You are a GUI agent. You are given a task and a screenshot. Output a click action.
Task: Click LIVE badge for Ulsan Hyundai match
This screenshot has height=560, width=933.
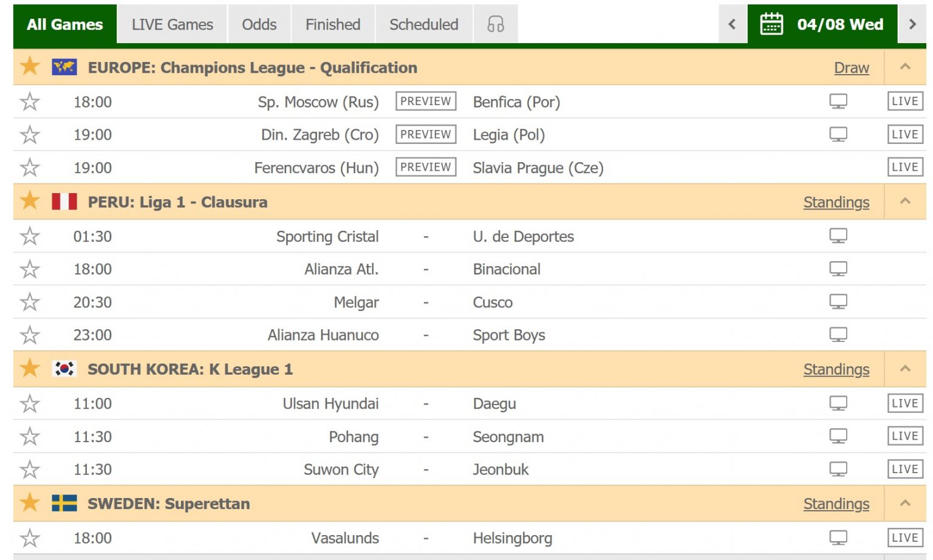point(905,403)
